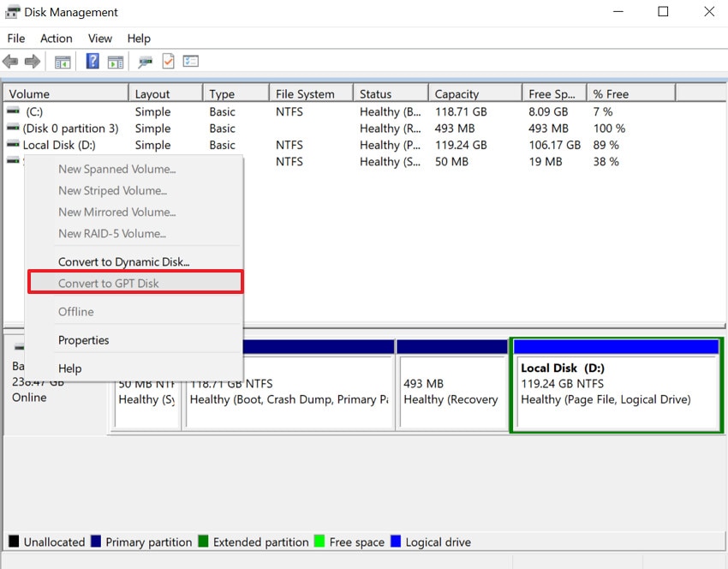Screen dimensions: 728x569
Task: Click the Back navigation arrow icon
Action: tap(10, 61)
